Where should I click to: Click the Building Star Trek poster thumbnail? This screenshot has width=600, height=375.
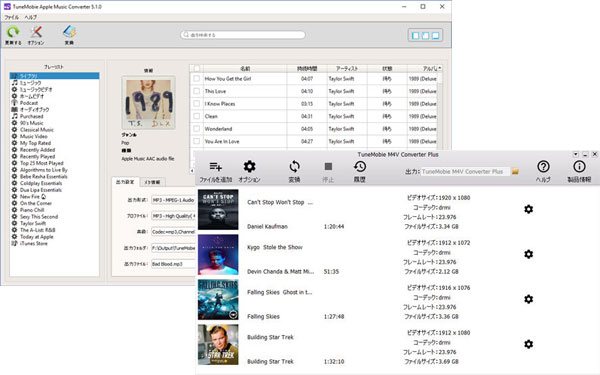[x=218, y=344]
